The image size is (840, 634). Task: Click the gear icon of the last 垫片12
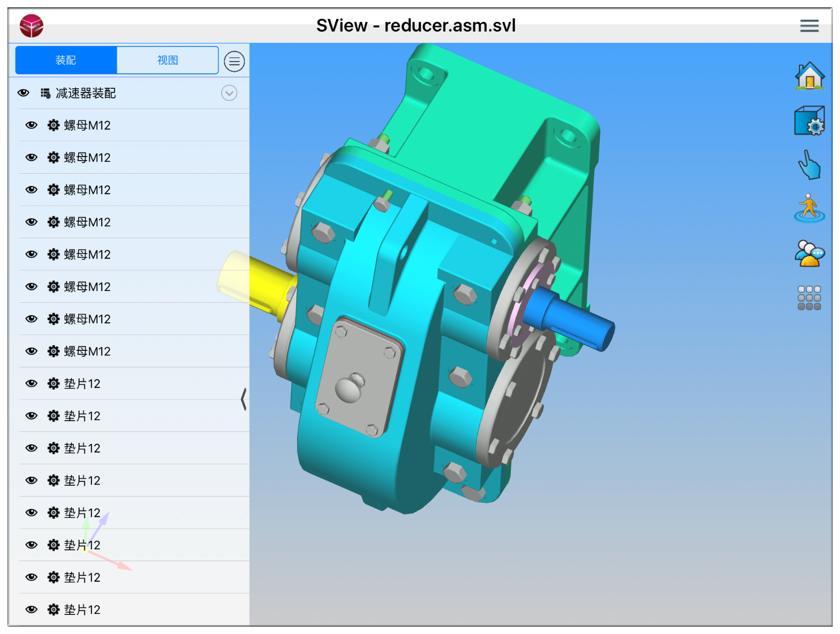[x=54, y=610]
